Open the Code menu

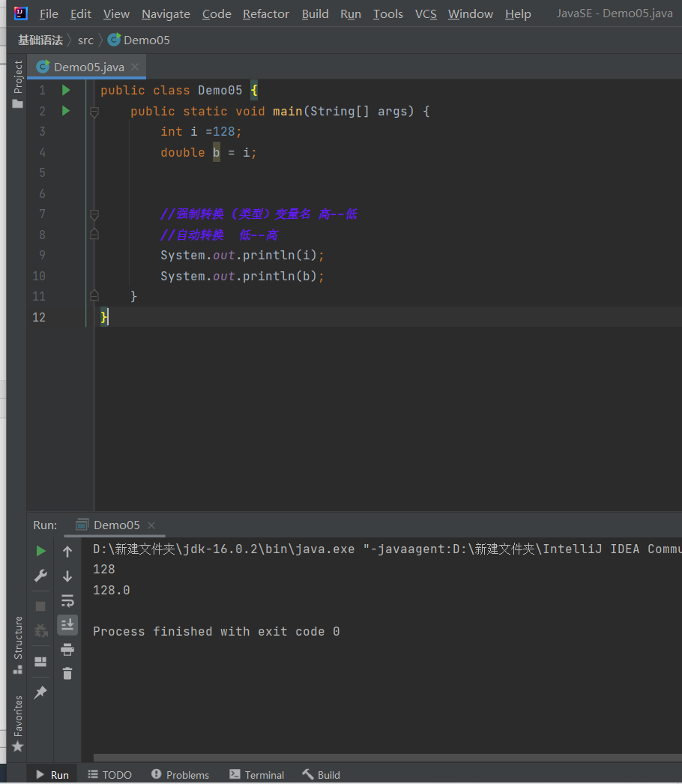coord(217,14)
